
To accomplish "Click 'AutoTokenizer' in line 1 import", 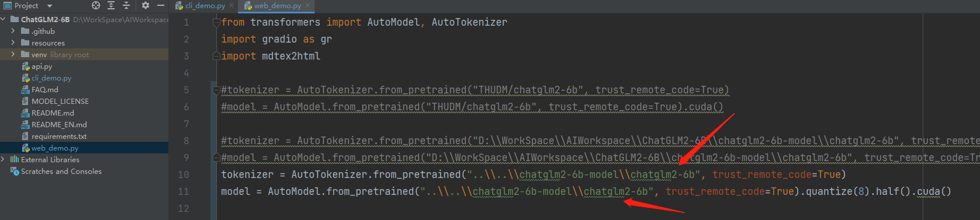I will [x=470, y=22].
